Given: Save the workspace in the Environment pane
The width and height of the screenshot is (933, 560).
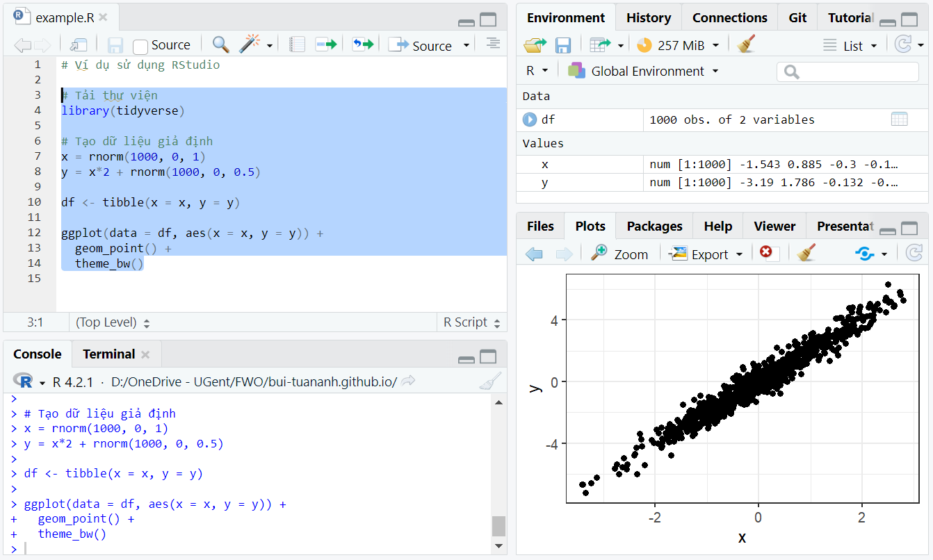Looking at the screenshot, I should tap(563, 45).
